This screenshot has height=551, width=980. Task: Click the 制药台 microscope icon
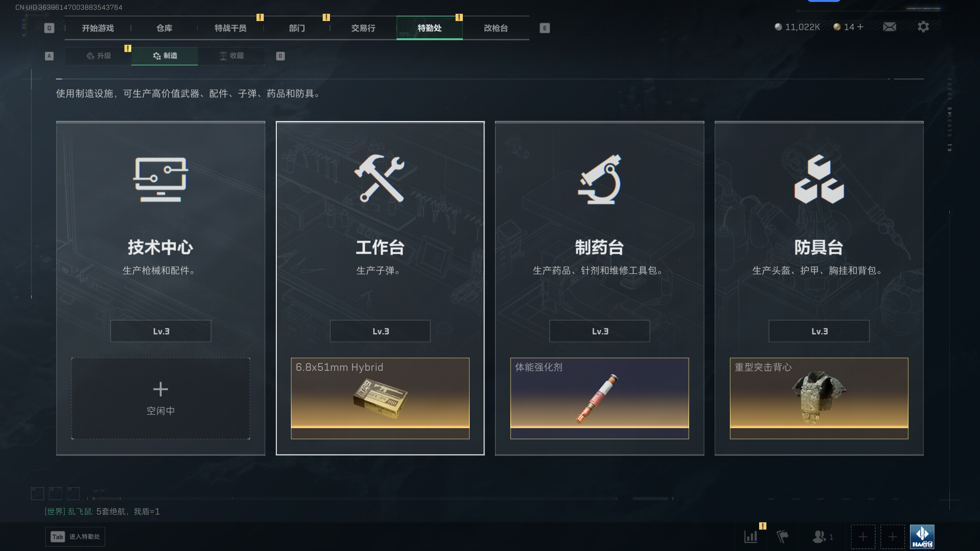(x=599, y=179)
